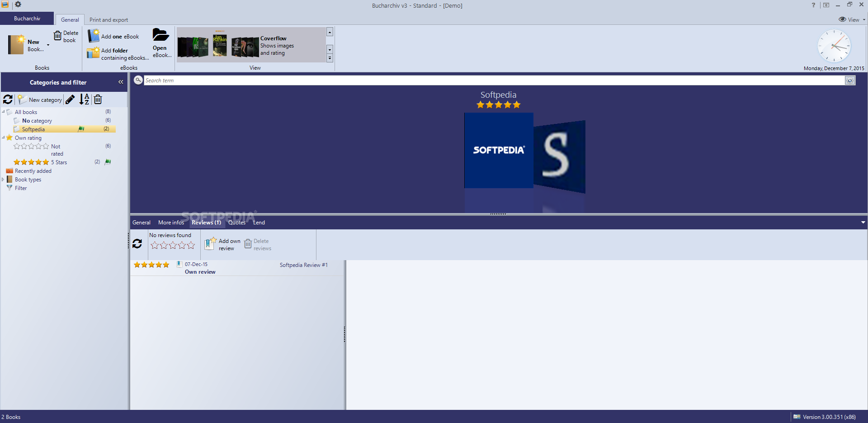Click the help question mark icon
868x423 pixels.
pyautogui.click(x=813, y=5)
